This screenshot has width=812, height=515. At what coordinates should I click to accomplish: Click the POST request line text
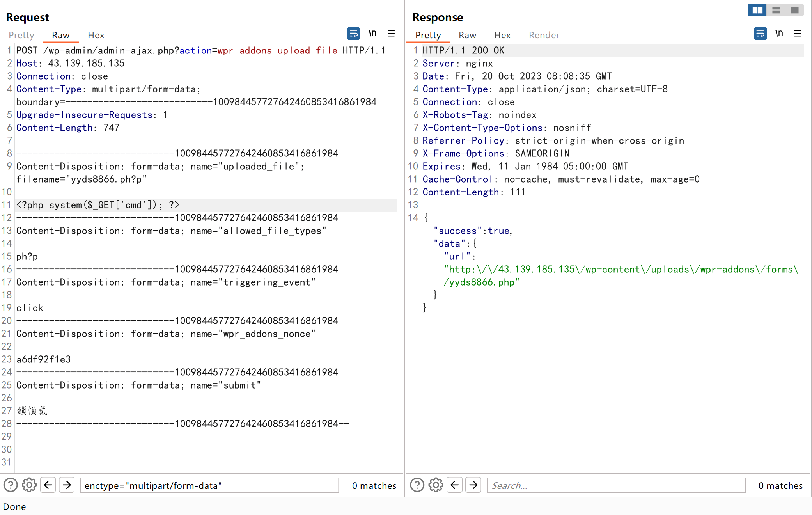point(201,51)
